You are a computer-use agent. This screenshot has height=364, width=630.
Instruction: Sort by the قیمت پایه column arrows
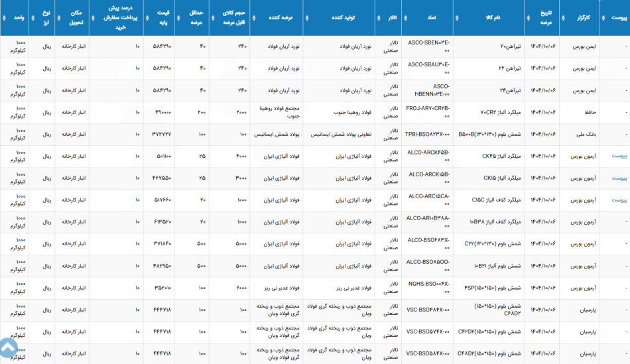[147, 18]
